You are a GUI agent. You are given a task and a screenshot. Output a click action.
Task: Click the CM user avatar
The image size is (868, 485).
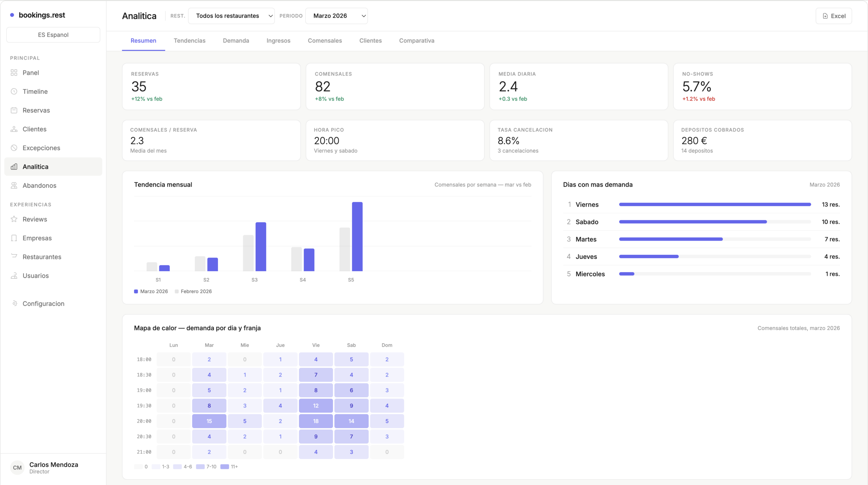click(x=17, y=468)
